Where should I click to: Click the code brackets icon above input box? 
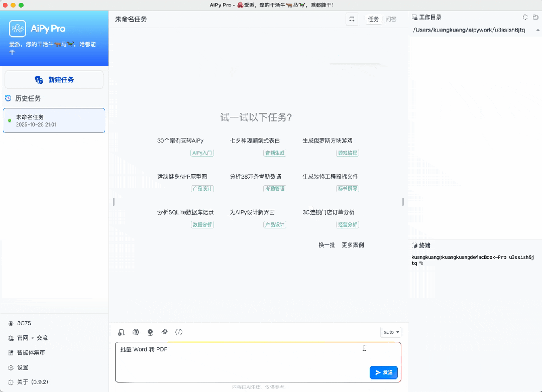[179, 332]
